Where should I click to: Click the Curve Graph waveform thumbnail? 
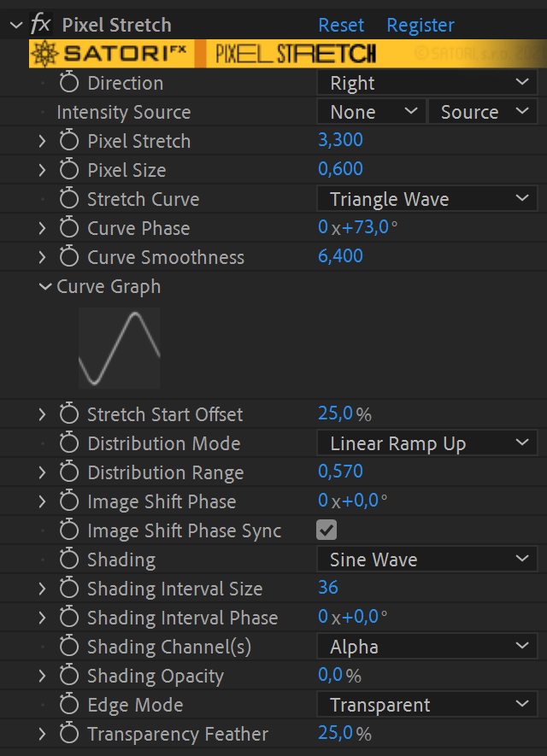coord(118,348)
